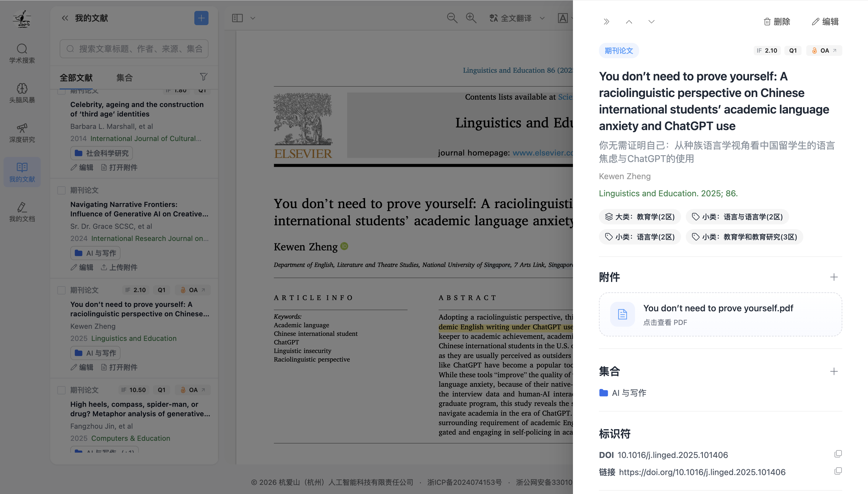Select checkbox for You don't need to prove yourself
This screenshot has height=494, width=868.
click(x=61, y=290)
